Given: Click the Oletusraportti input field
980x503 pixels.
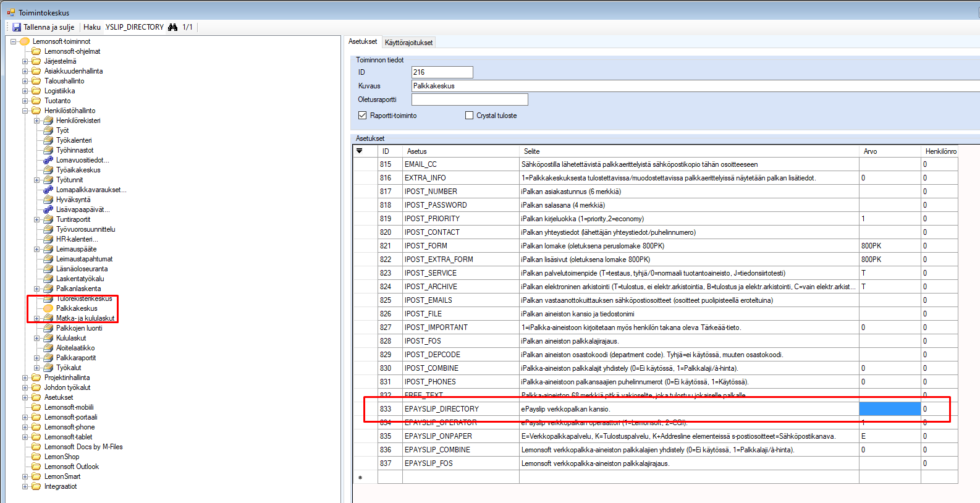Looking at the screenshot, I should (x=470, y=99).
